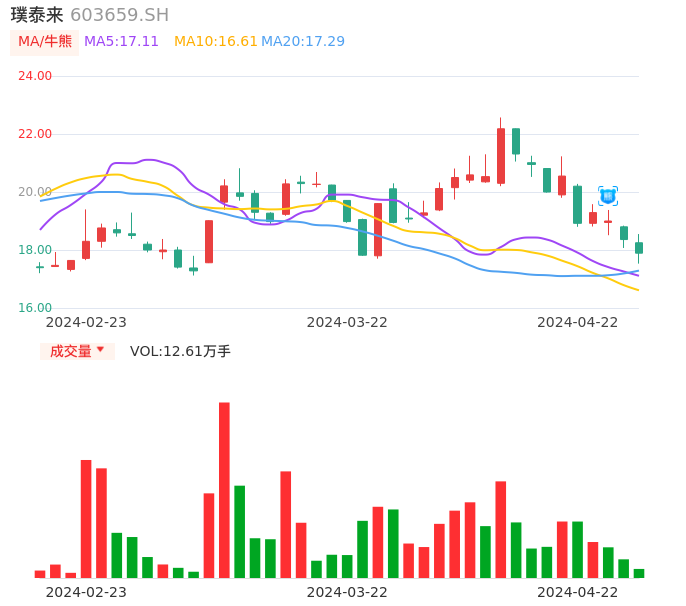The image size is (686, 606).
Task: Click the 16.00 price axis label
Action: point(35,308)
